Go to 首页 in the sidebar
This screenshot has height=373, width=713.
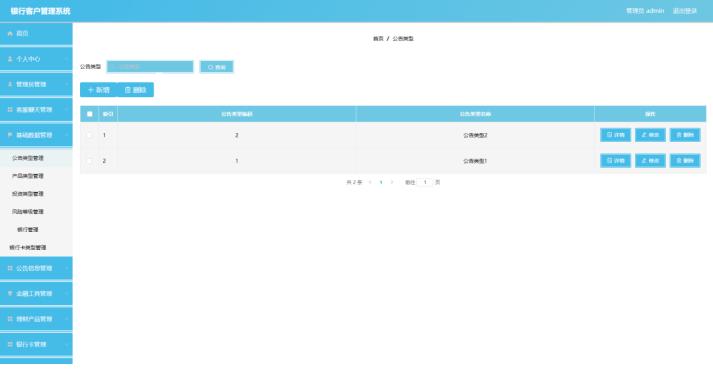click(36, 34)
